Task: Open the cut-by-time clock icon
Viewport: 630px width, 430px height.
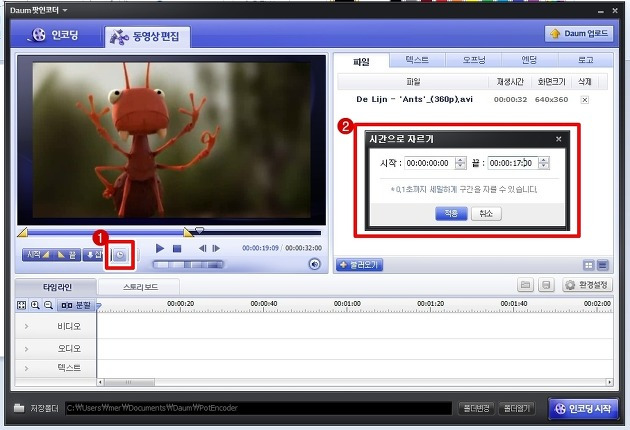Action: coord(120,255)
